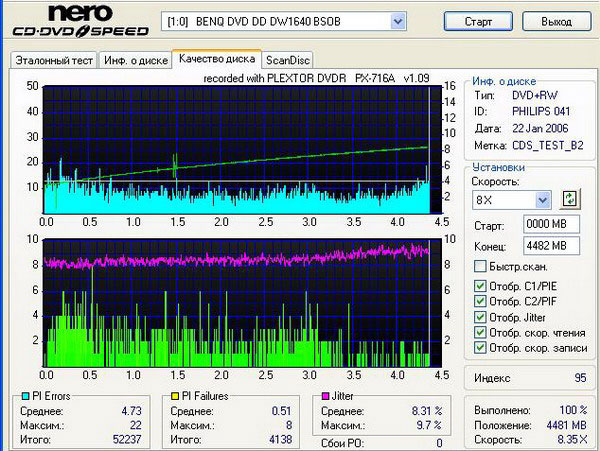Click the disc ID PHILIPS 041
This screenshot has width=600, height=451.
tap(541, 111)
